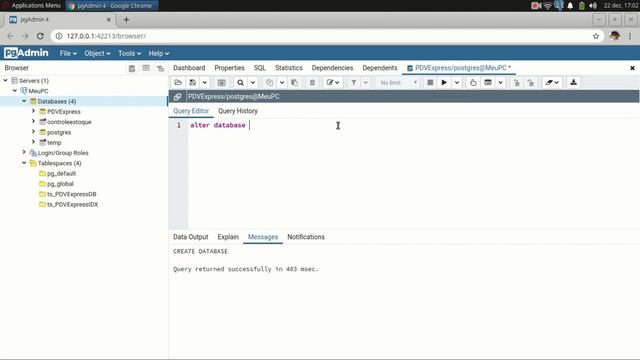This screenshot has height=360, width=640.
Task: Open the Notifications tab
Action: point(306,237)
